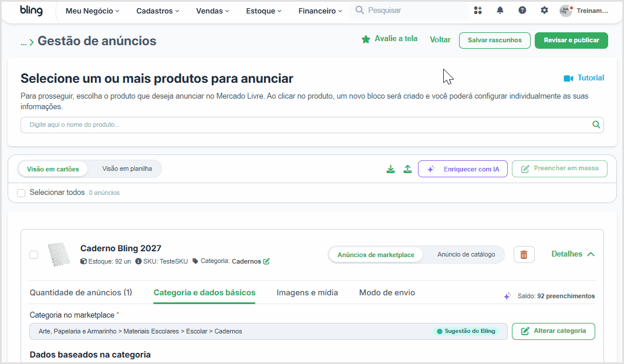Open the Imagens e mídia tab
Image resolution: width=624 pixels, height=364 pixels.
307,292
